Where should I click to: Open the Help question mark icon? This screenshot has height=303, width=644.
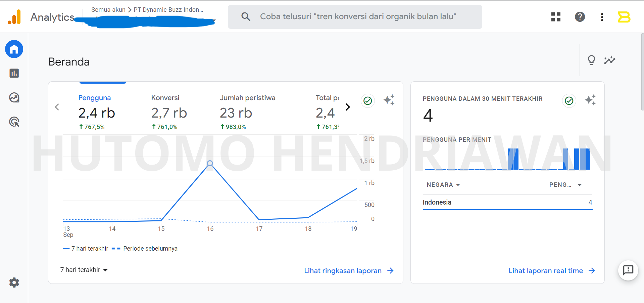580,17
